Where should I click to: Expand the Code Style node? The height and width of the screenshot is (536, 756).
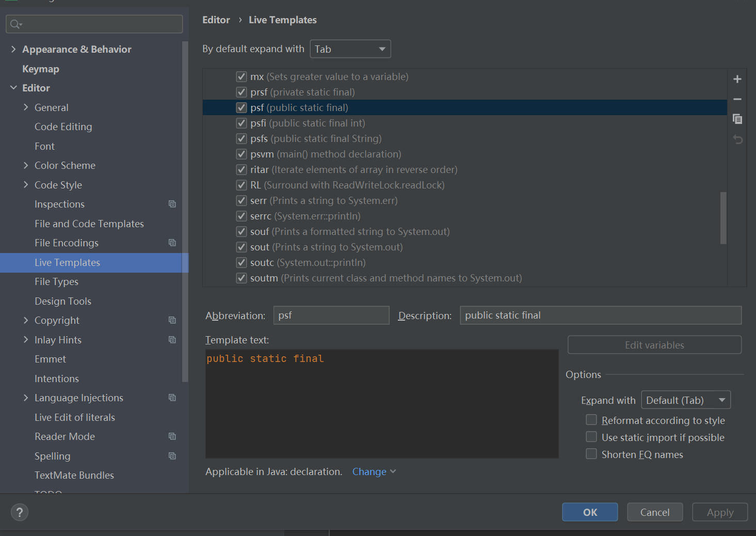(26, 185)
